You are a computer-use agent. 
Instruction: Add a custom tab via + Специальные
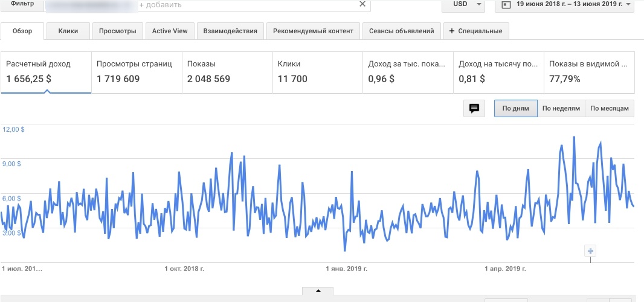click(x=476, y=31)
